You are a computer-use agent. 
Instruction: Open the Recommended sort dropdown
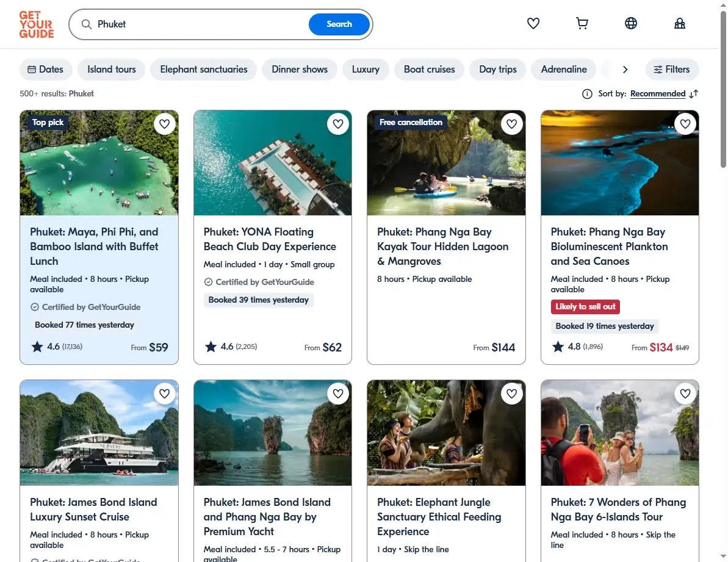[657, 94]
